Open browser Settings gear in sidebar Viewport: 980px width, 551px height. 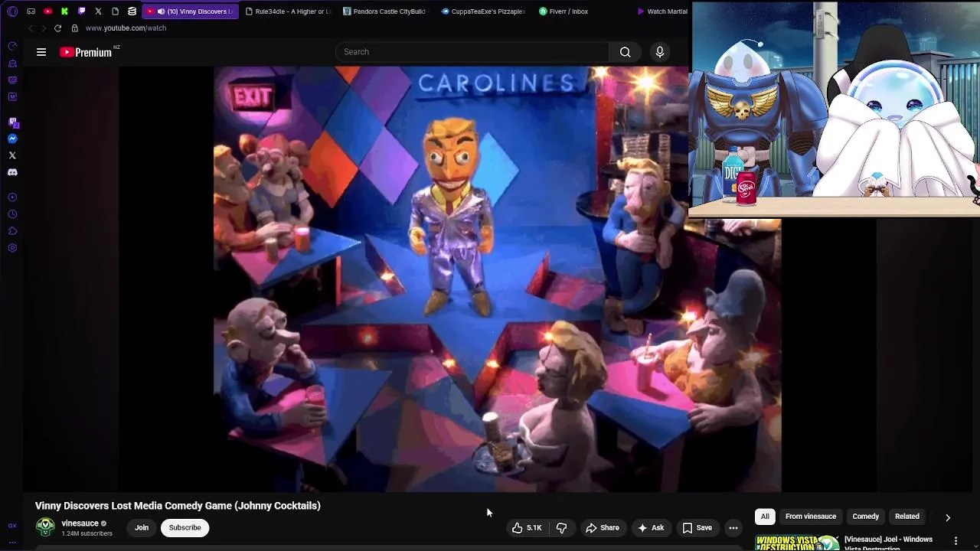[x=12, y=248]
